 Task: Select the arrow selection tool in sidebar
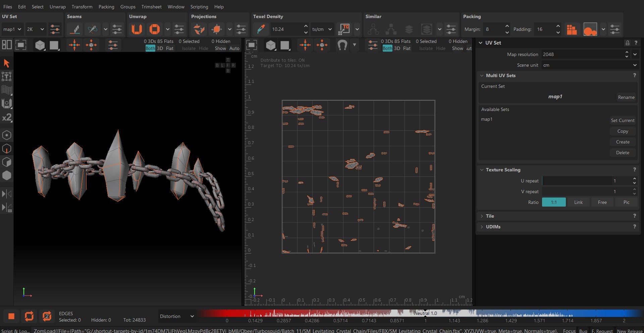[6, 63]
